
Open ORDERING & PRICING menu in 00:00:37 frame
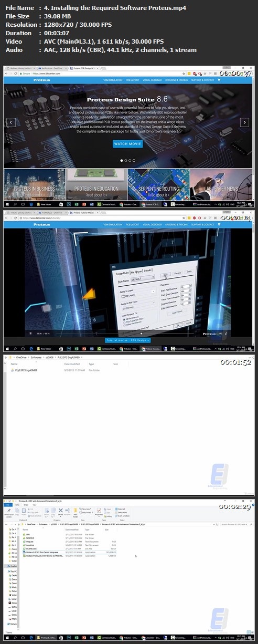(x=176, y=80)
